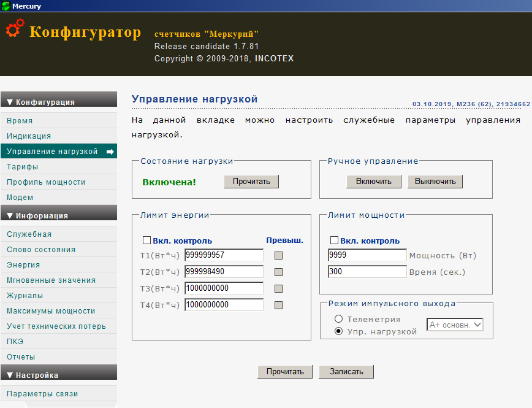
Task: Open the Индикация menu item
Action: point(59,136)
